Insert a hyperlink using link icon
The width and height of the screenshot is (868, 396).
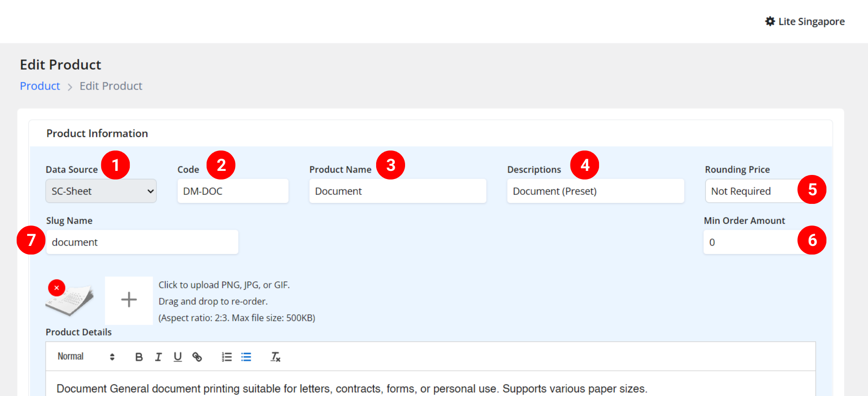click(x=197, y=357)
